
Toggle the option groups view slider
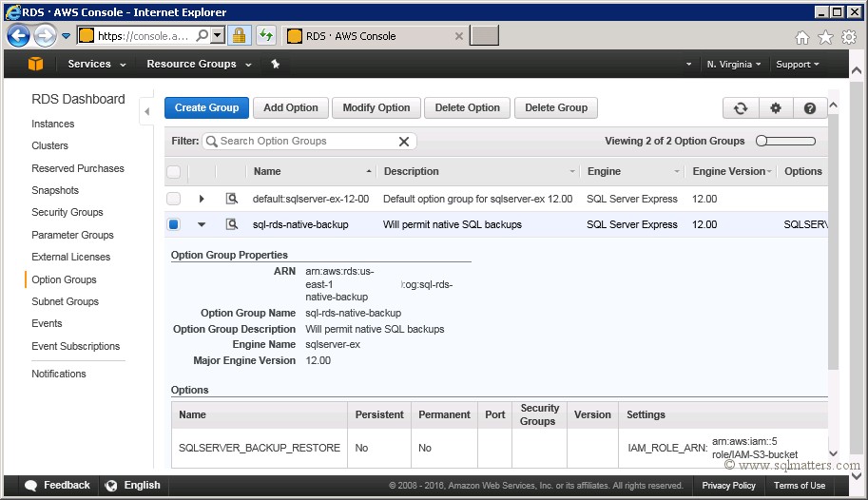click(x=785, y=141)
